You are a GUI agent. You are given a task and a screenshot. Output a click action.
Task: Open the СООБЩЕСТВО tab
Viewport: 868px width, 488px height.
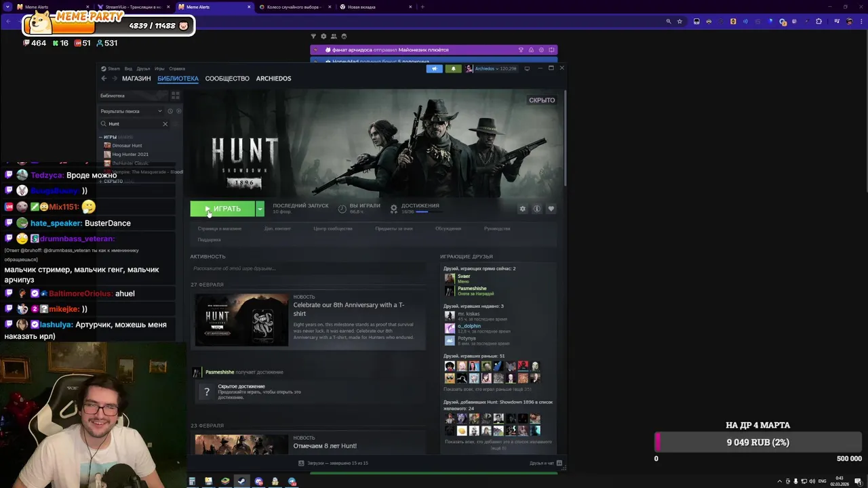pyautogui.click(x=227, y=79)
